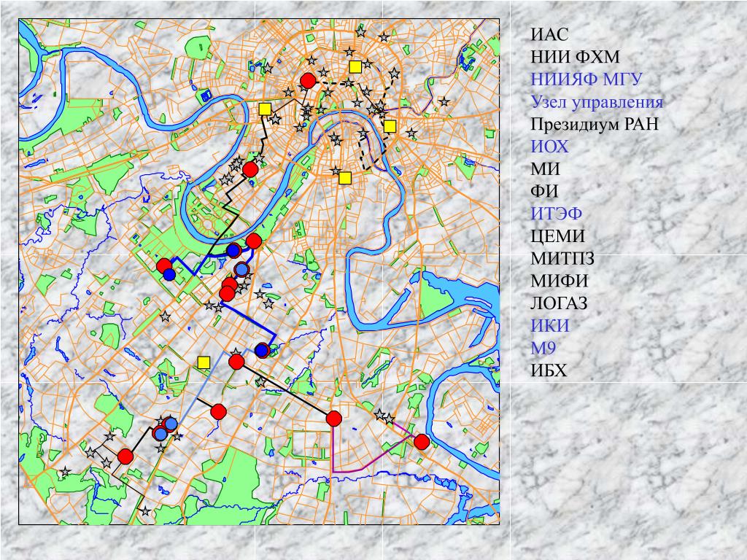Viewport: 747px width, 560px height.
Task: Select the ФИ legend entry
Action: 544,191
